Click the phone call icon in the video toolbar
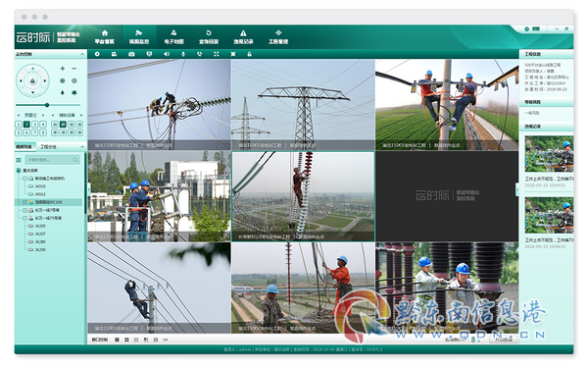 (200, 54)
